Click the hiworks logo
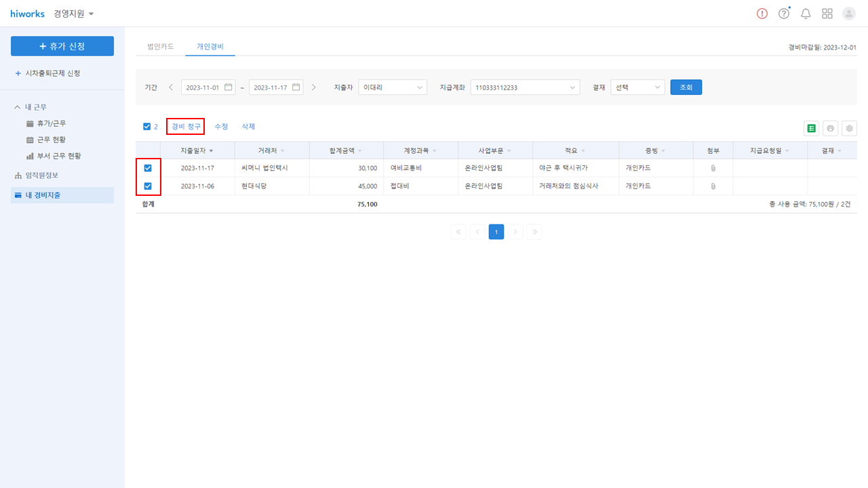The image size is (868, 488). tap(27, 14)
